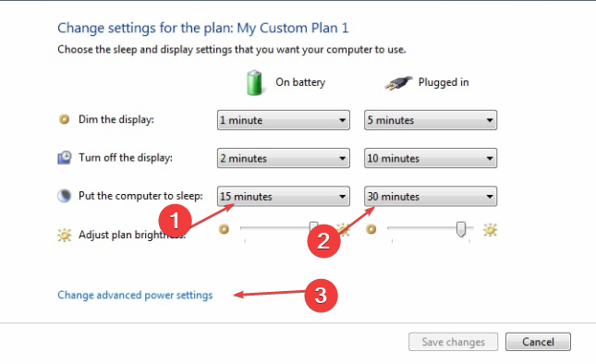Click the bright sun icon right of Plugged in slider
This screenshot has width=596, height=364.
[490, 229]
